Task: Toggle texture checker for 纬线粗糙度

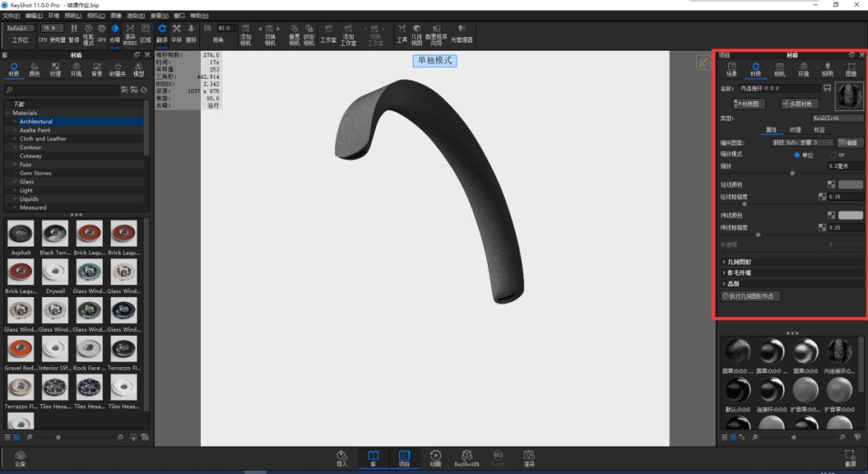Action: (x=822, y=227)
